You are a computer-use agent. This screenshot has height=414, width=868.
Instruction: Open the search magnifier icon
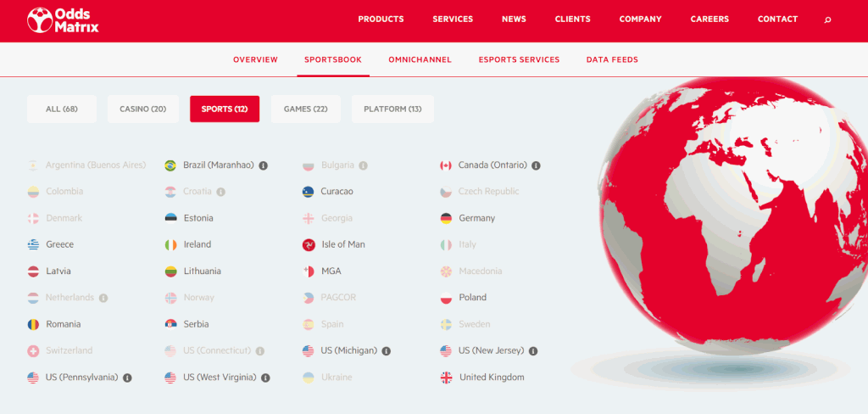(827, 20)
